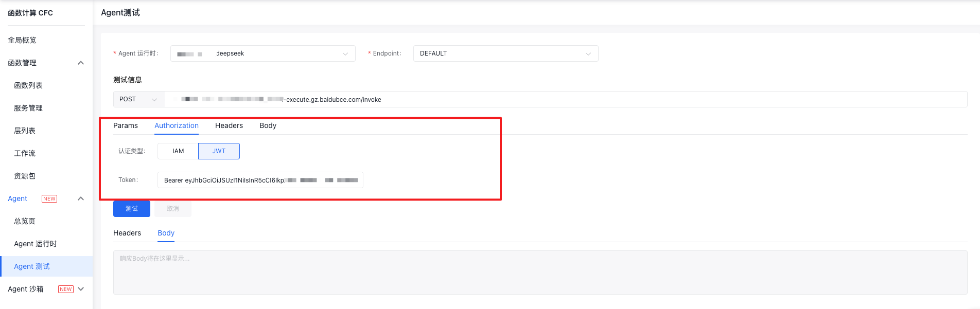This screenshot has width=980, height=309.
Task: Open 工作流 from the sidebar
Action: (25, 153)
